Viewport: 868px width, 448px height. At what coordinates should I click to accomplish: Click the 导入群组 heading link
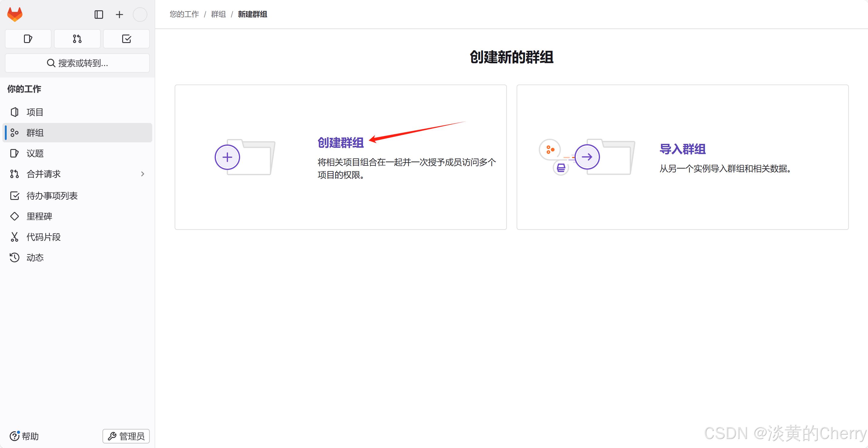pos(683,149)
